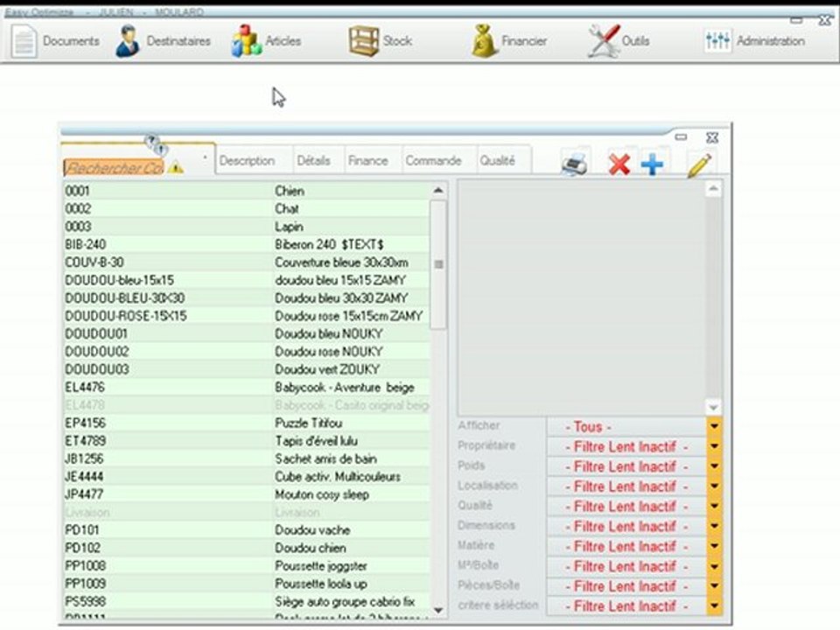Click the Financier money bag icon
This screenshot has height=630, width=840.
pos(485,41)
